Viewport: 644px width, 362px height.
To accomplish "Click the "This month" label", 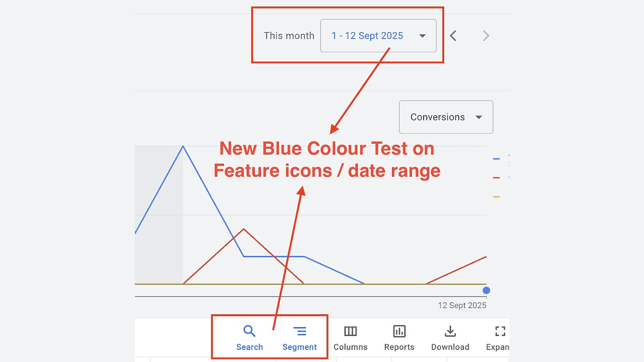I will tap(289, 36).
